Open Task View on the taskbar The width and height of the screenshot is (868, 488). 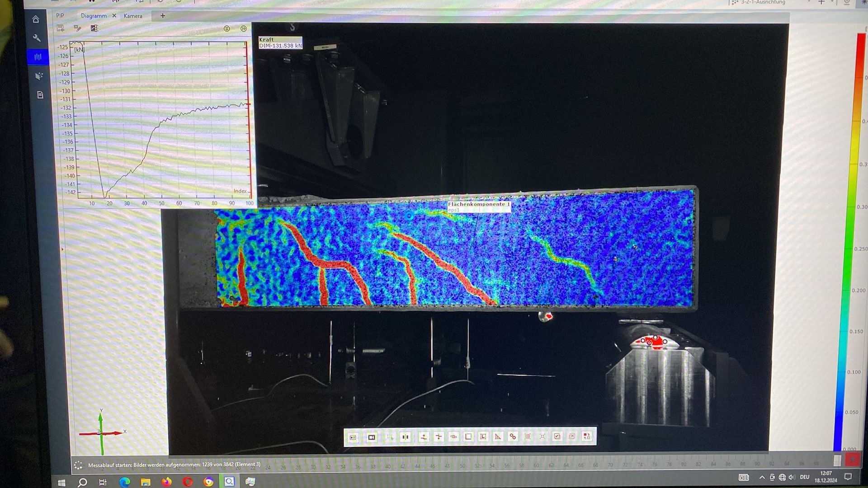pos(103,482)
